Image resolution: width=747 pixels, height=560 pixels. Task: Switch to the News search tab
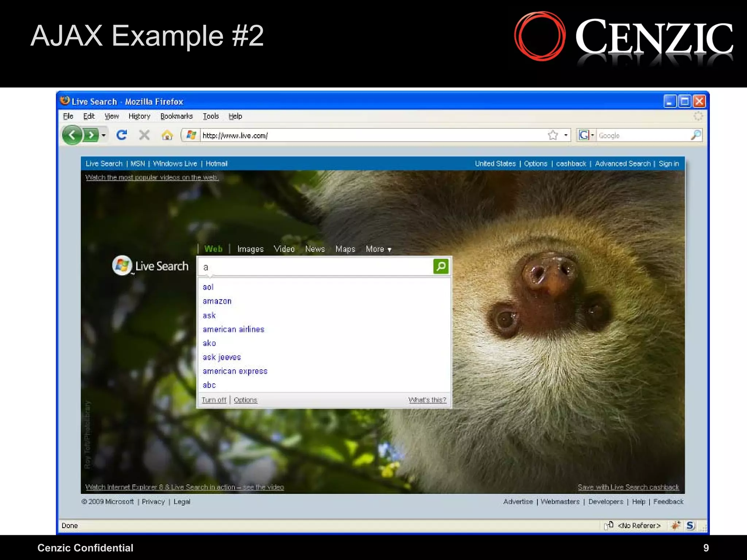click(315, 249)
